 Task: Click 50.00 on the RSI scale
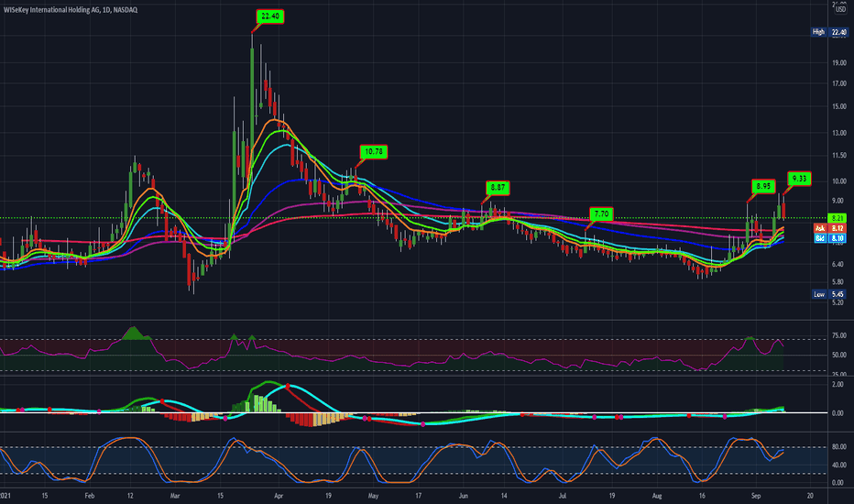pos(838,355)
